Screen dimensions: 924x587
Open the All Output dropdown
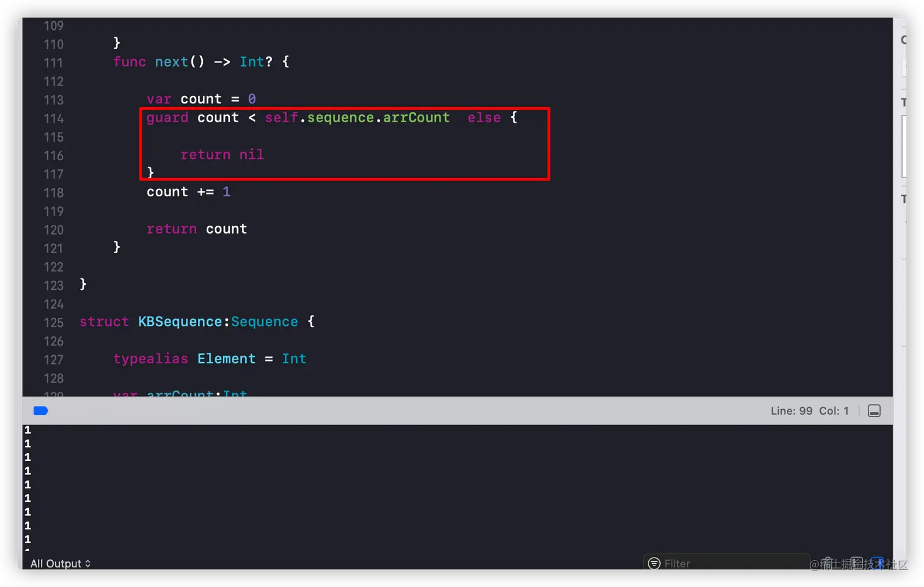coord(61,563)
